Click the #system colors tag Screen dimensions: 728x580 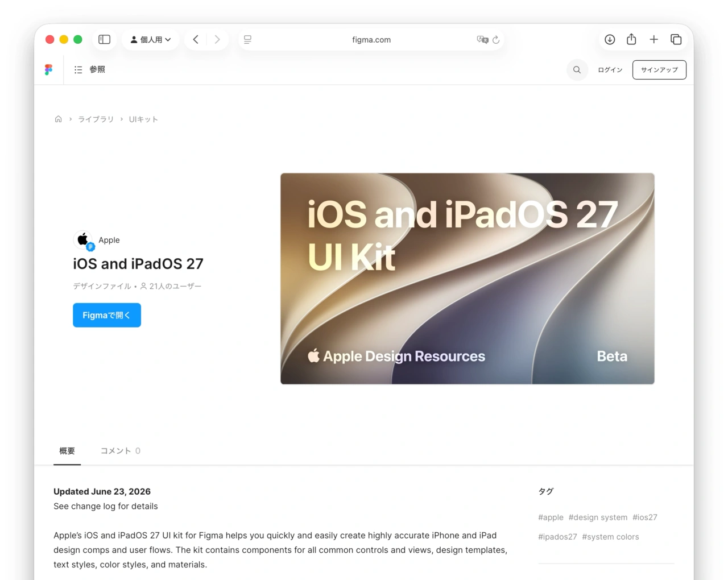click(x=610, y=537)
